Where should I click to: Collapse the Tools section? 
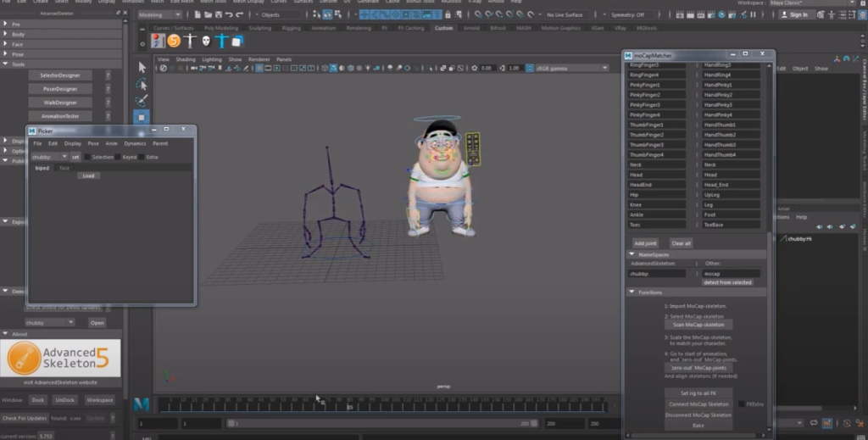pos(5,64)
